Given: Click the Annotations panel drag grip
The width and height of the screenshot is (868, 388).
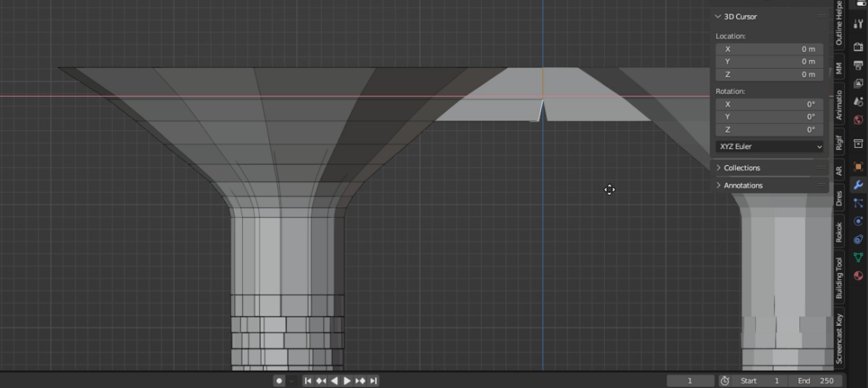Looking at the screenshot, I should click(821, 185).
